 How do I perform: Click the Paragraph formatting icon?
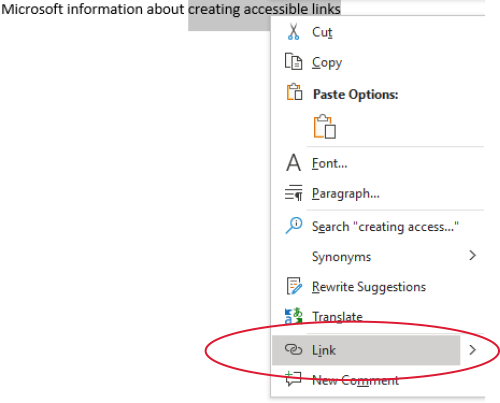click(x=293, y=193)
